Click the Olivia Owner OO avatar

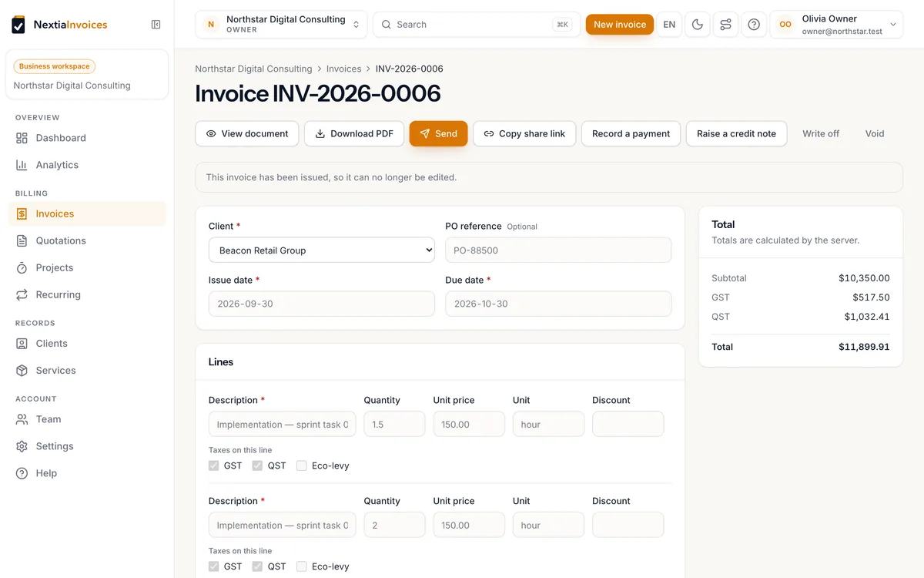pyautogui.click(x=785, y=25)
